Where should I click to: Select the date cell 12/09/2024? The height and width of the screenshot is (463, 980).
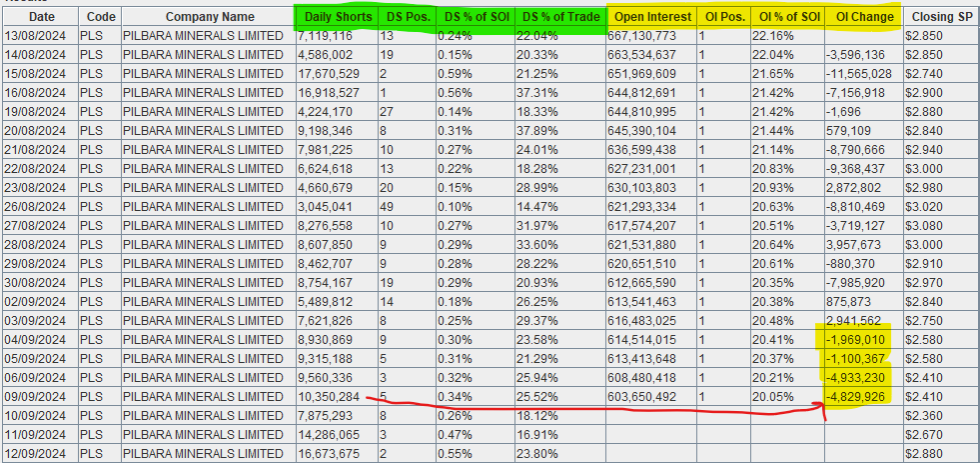point(36,454)
